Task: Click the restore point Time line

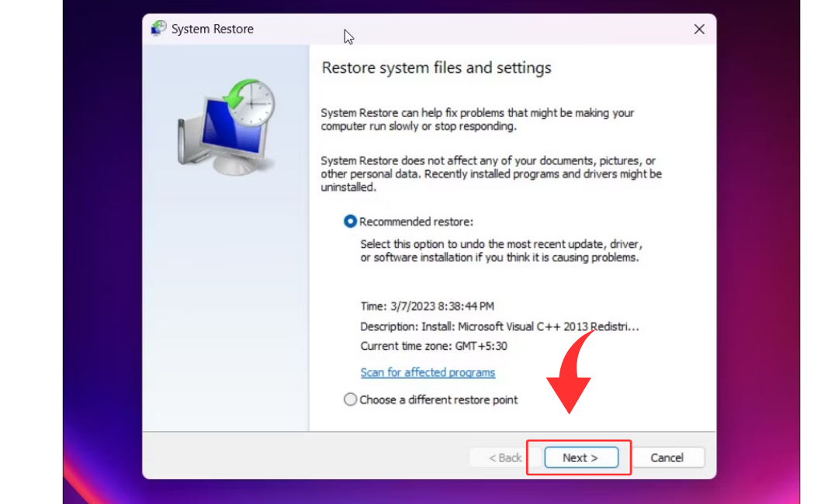Action: pos(427,306)
